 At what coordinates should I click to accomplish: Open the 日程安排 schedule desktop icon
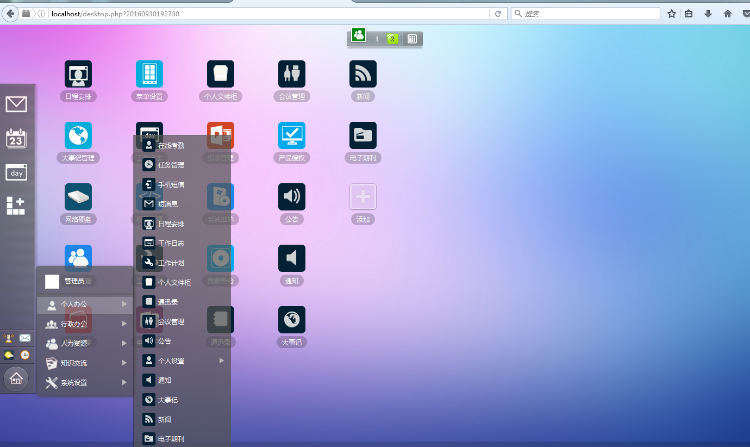click(78, 74)
